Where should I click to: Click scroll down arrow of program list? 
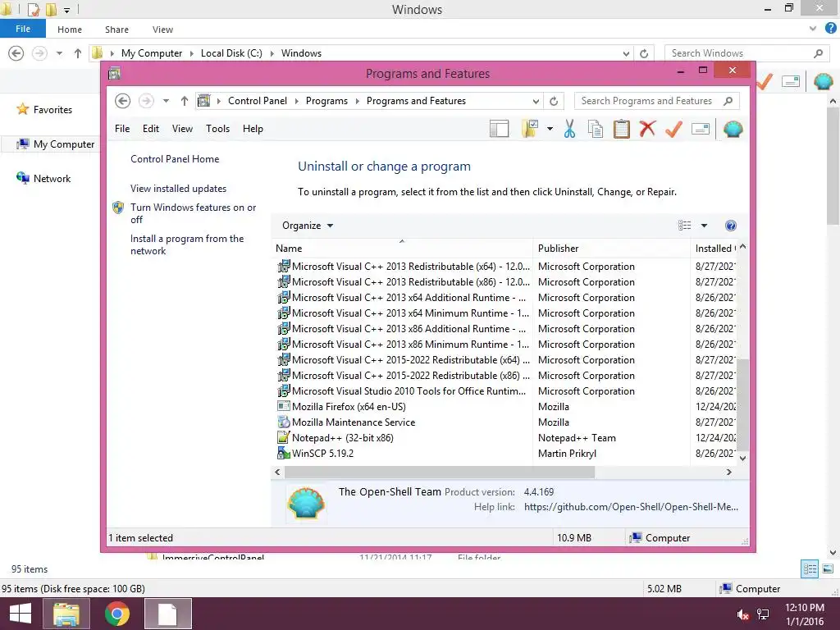click(x=742, y=458)
